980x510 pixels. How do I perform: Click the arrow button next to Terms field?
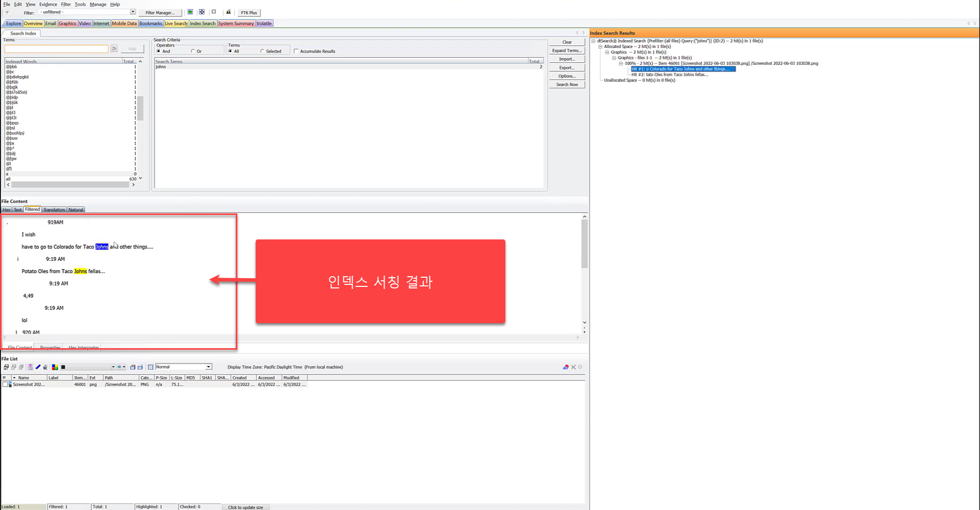114,48
